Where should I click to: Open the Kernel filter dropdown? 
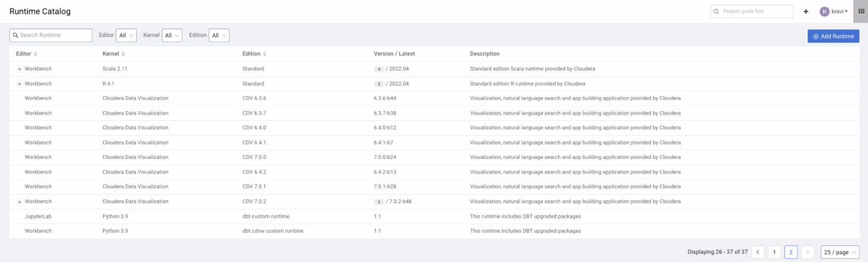tap(171, 35)
